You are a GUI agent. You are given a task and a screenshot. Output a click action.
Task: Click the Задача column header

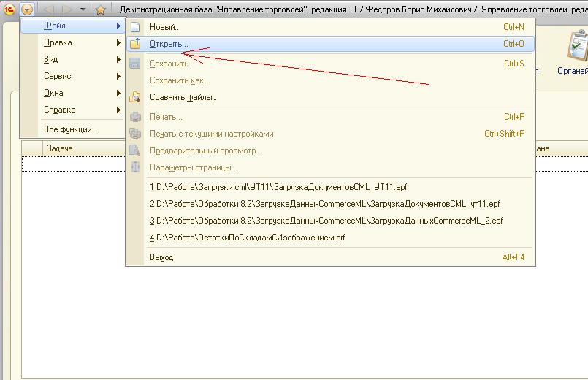click(60, 148)
